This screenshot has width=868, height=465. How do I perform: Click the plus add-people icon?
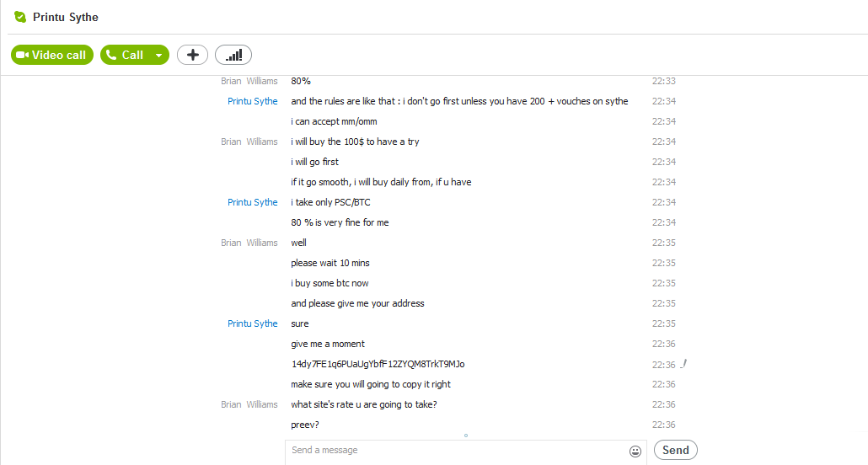[192, 55]
